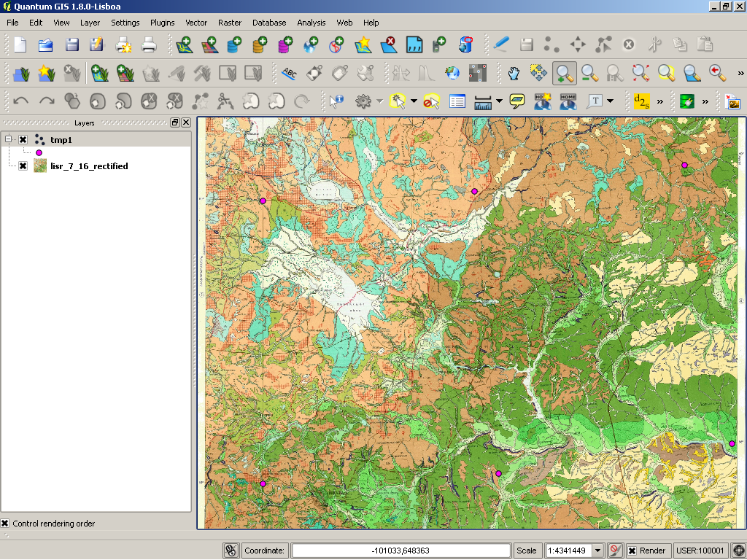Click the Toggle Editing pencil icon
Image resolution: width=747 pixels, height=560 pixels.
click(500, 45)
